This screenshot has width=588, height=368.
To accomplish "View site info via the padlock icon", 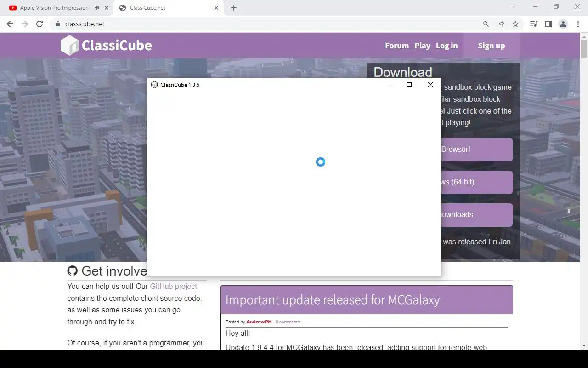I will (57, 24).
